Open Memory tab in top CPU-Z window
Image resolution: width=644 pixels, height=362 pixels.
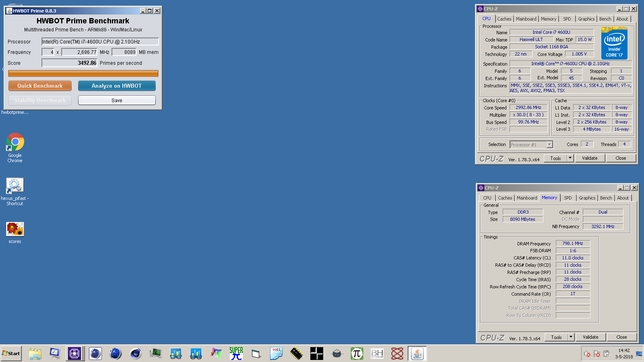[548, 19]
